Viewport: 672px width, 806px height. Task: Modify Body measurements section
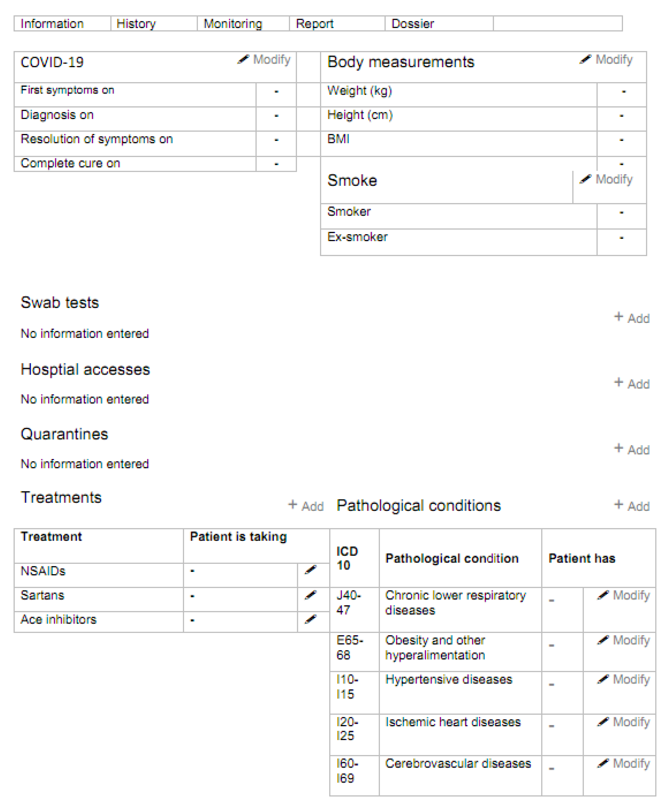click(606, 60)
